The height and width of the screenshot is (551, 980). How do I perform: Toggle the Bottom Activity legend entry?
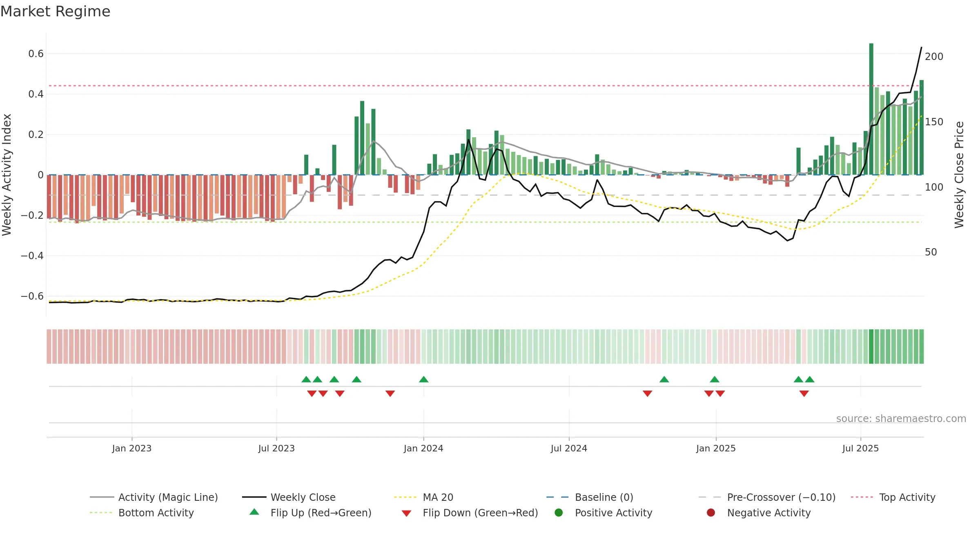142,513
